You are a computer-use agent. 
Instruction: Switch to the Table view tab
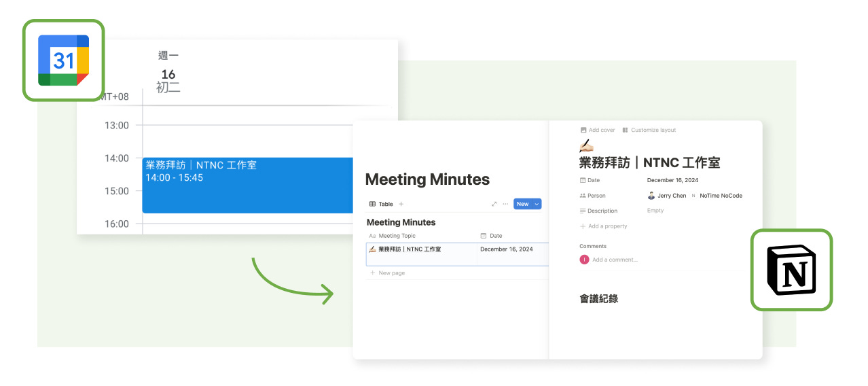coord(381,204)
